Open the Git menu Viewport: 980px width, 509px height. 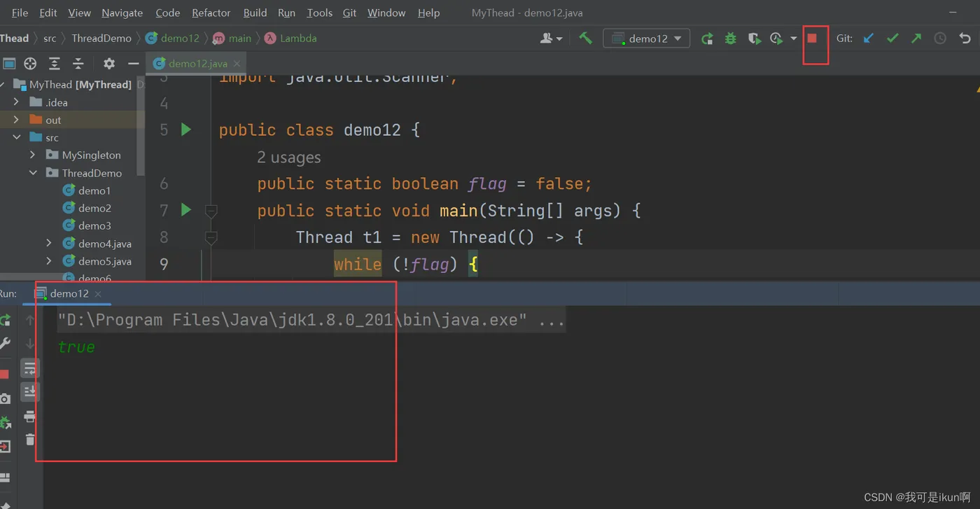coord(349,13)
